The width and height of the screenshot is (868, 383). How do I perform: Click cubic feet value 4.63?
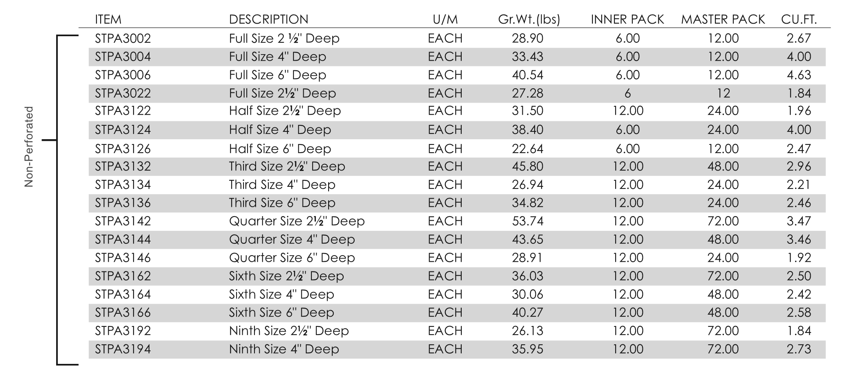(799, 75)
